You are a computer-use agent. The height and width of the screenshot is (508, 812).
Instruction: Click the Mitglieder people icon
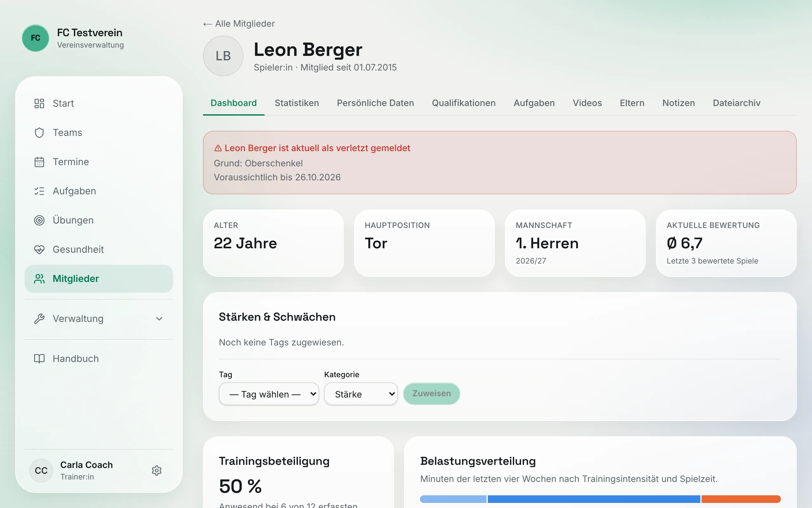[39, 279]
